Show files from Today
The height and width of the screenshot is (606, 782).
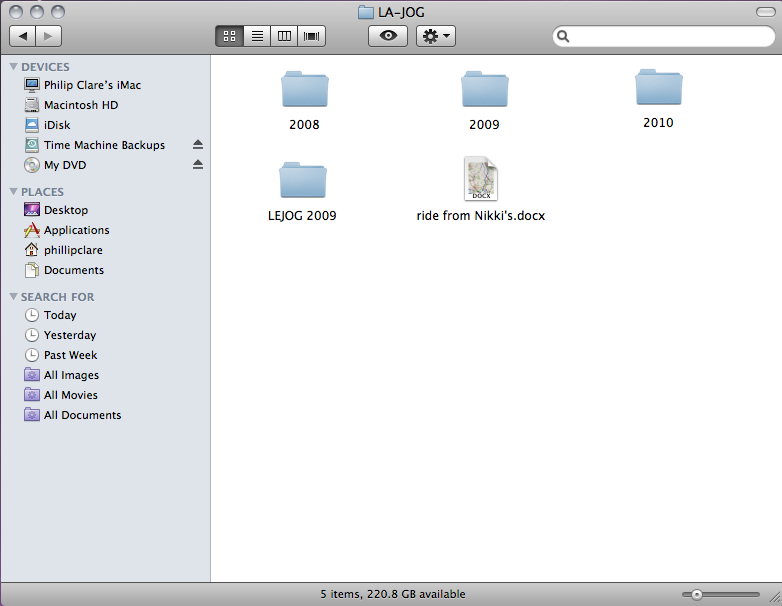(x=106, y=315)
